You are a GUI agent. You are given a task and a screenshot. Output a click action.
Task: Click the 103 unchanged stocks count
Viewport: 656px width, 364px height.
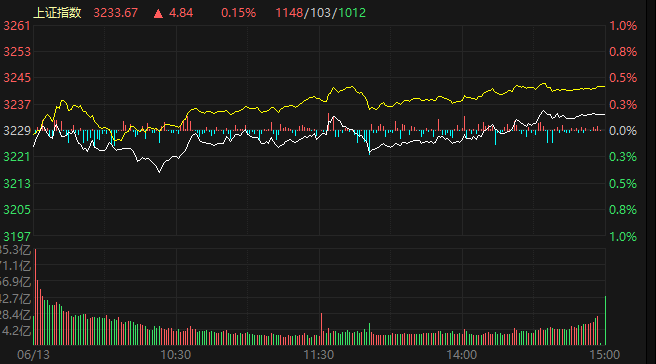(x=320, y=13)
